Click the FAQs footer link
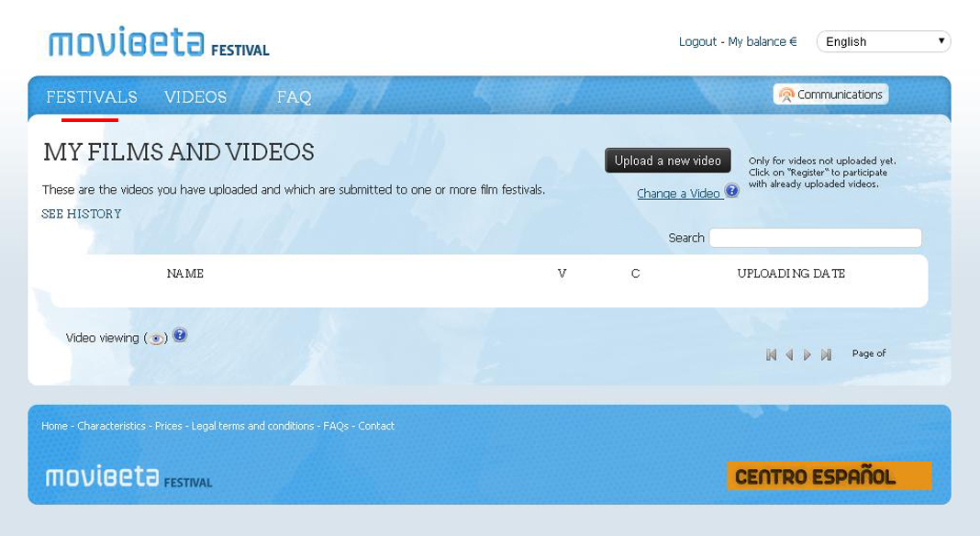980x536 pixels. click(336, 426)
